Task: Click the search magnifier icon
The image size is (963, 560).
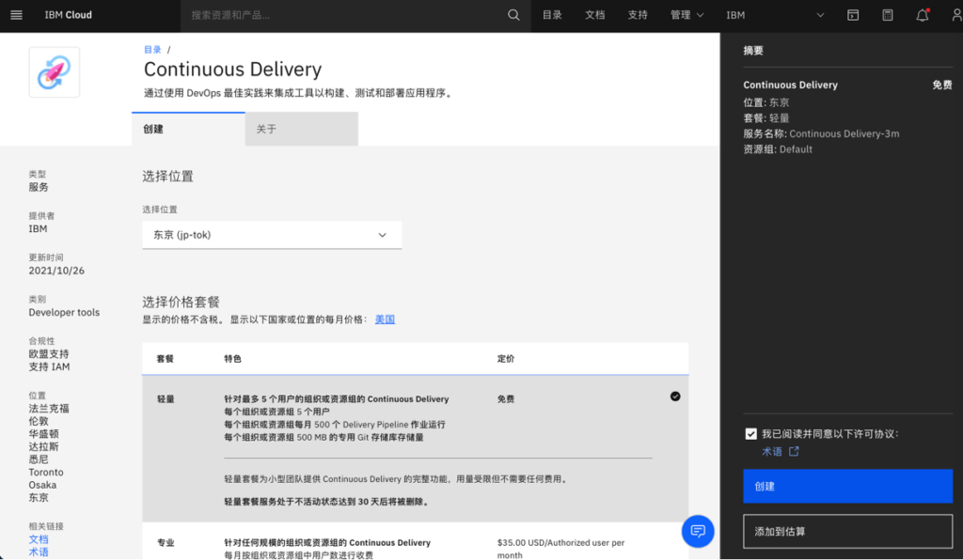Action: pyautogui.click(x=513, y=15)
